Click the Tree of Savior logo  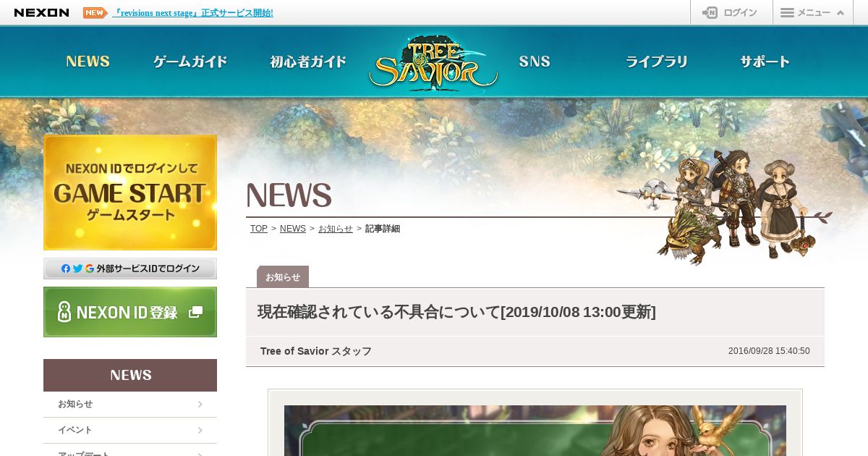click(x=433, y=62)
